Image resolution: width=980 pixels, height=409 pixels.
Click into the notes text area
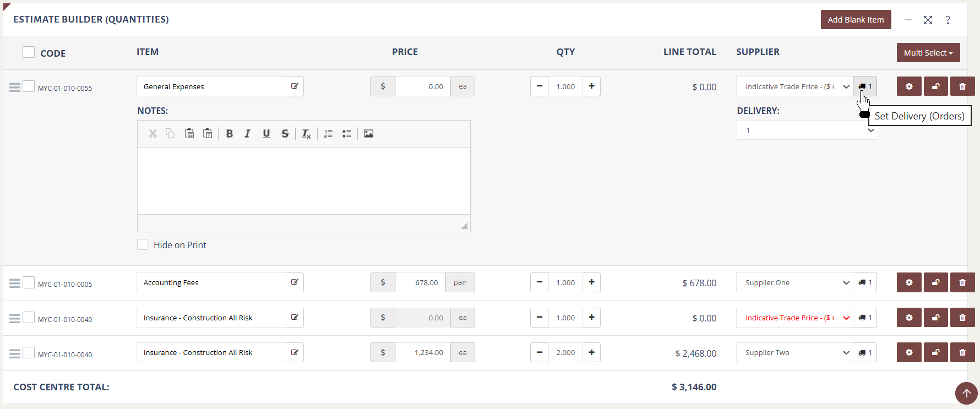pos(303,181)
